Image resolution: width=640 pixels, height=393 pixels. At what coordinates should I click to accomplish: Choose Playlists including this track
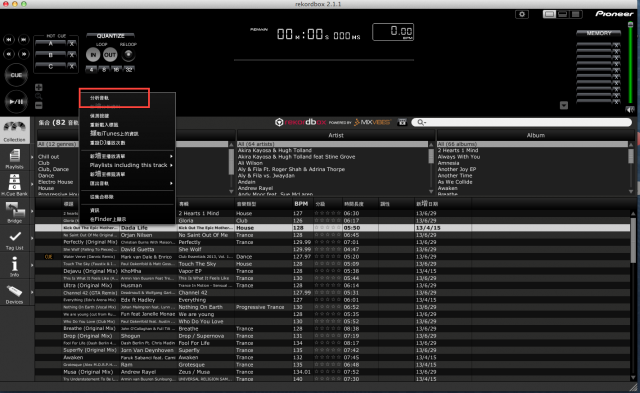pyautogui.click(x=128, y=165)
